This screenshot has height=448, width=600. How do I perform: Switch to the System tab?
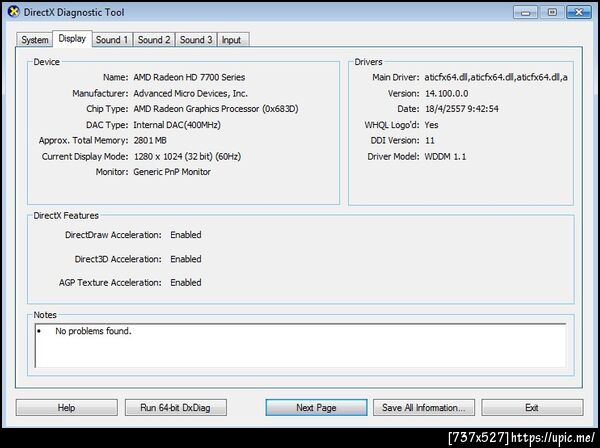(x=34, y=40)
